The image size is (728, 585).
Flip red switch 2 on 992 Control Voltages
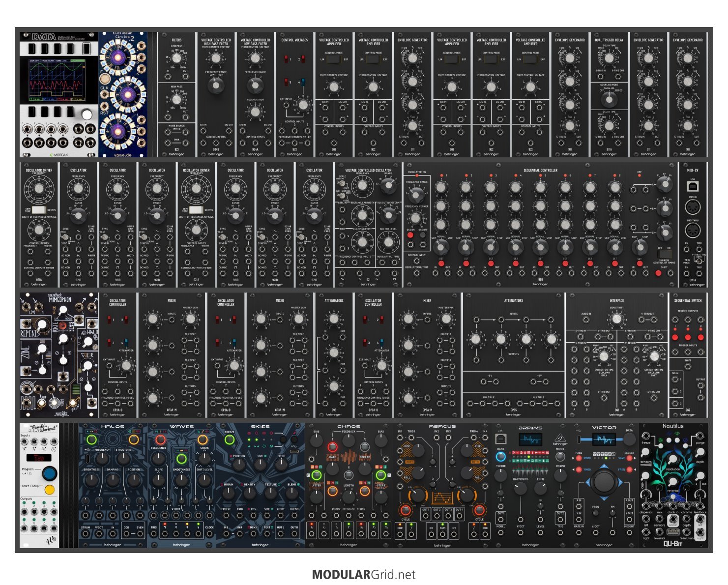click(303, 59)
